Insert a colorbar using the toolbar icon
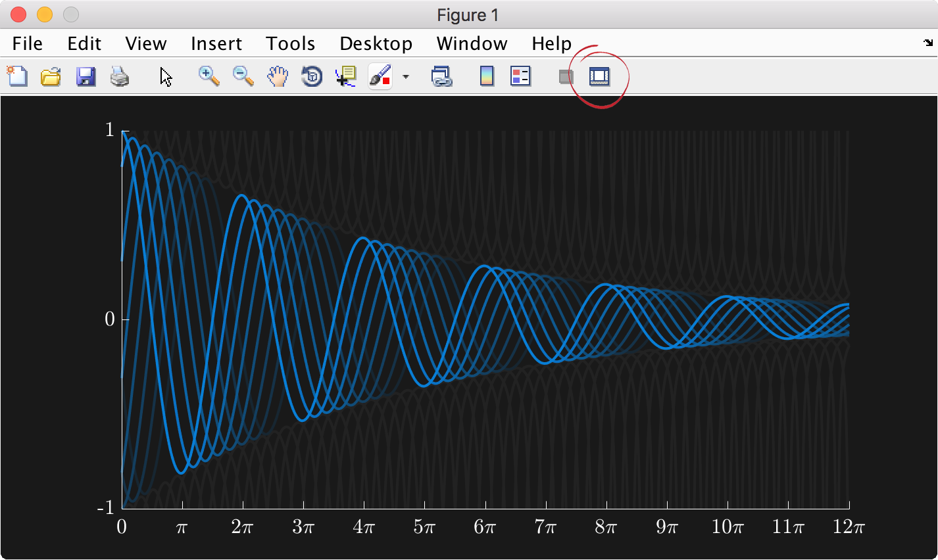Screen dimensions: 938x560 click(x=487, y=76)
